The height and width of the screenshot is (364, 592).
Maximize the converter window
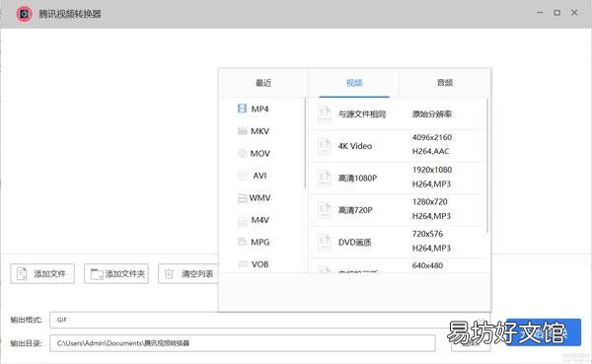556,13
